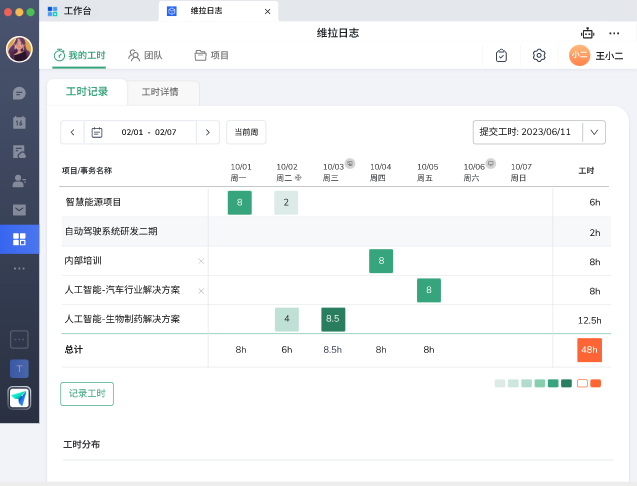Image resolution: width=637 pixels, height=486 pixels.
Task: Open the contacts icon in sidebar
Action: (x=19, y=181)
